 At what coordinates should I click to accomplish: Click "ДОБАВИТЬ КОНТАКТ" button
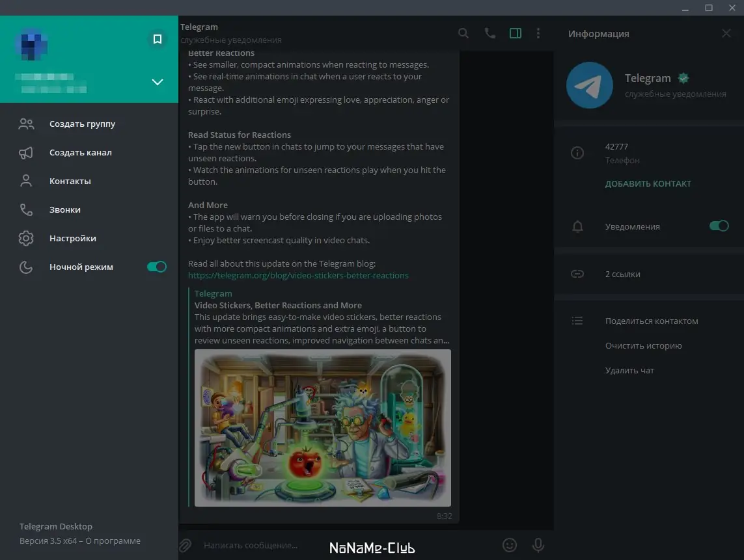tap(648, 183)
